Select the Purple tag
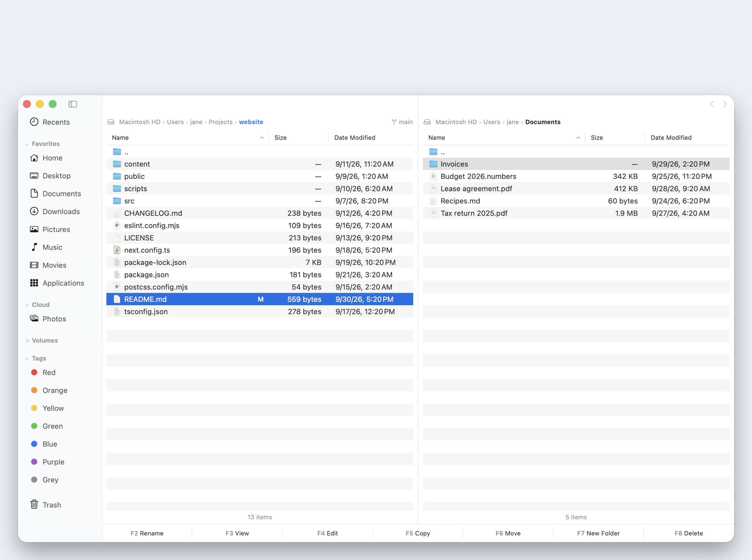This screenshot has width=752, height=560. point(47,462)
